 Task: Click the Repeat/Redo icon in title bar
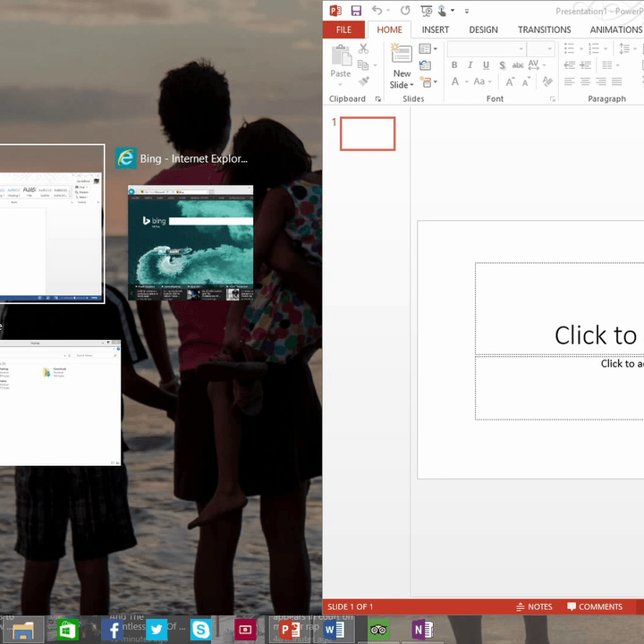[x=405, y=11]
